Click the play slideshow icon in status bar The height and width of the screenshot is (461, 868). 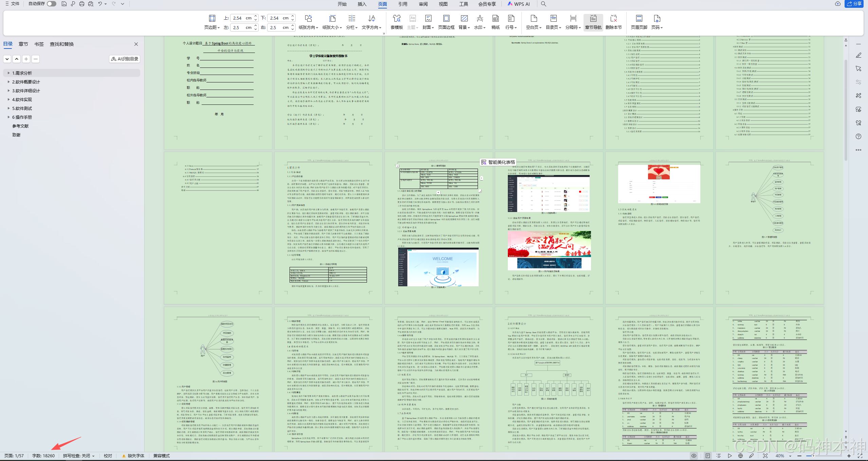(730, 456)
